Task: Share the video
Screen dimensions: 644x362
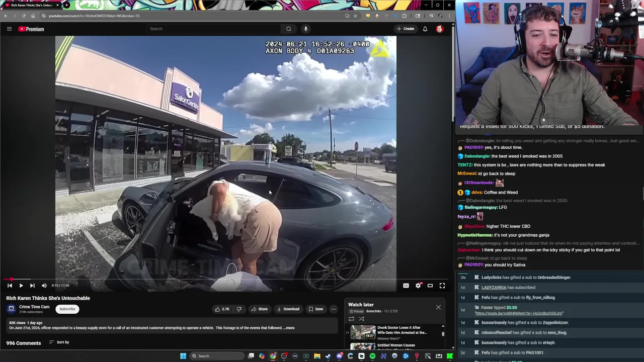Action: (260, 309)
